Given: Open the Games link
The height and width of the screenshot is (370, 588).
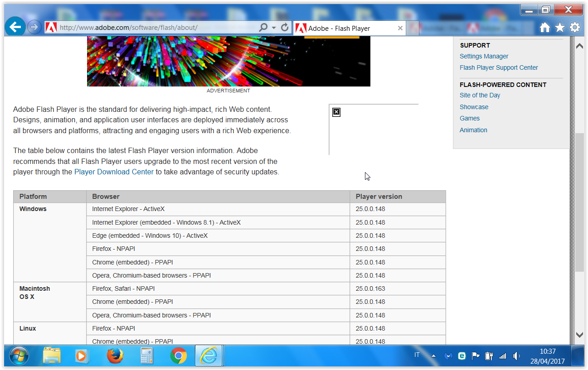Looking at the screenshot, I should [x=470, y=118].
